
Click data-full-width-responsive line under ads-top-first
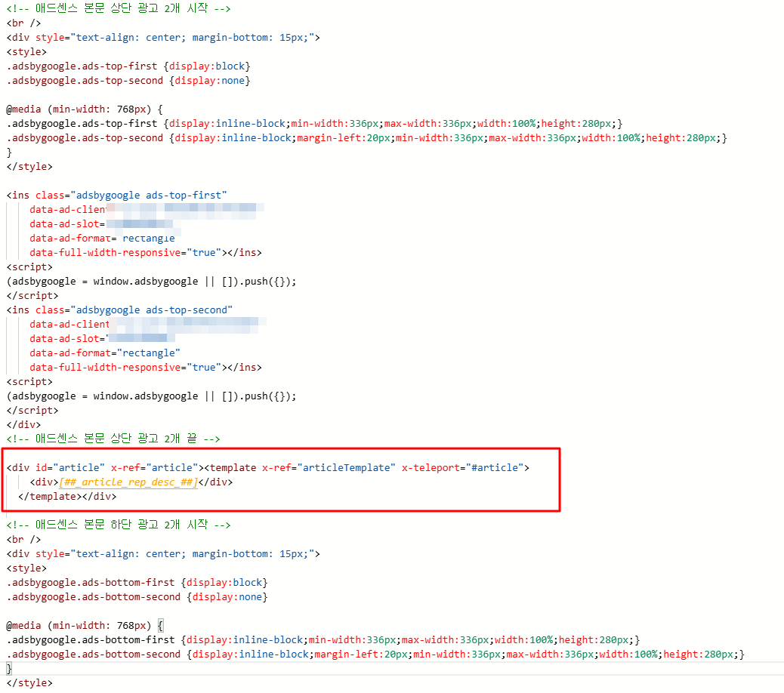(x=146, y=253)
